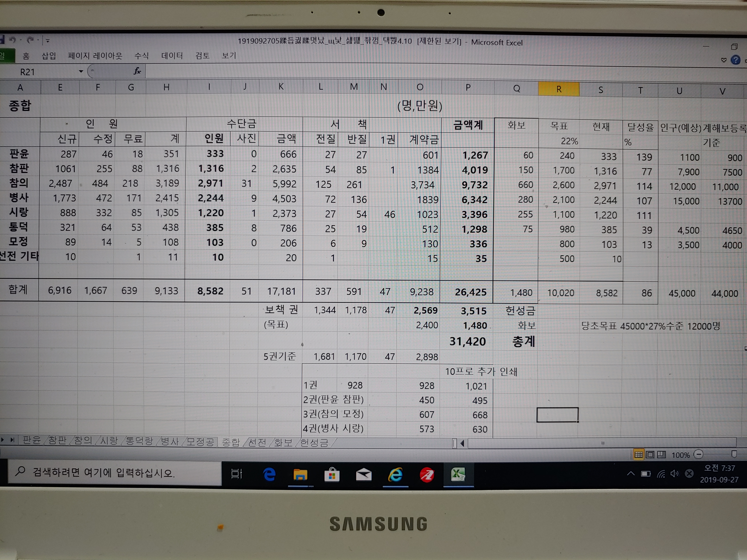The height and width of the screenshot is (560, 747).
Task: Select the cell showing 26,425 in 합계 row
Action: 467,292
